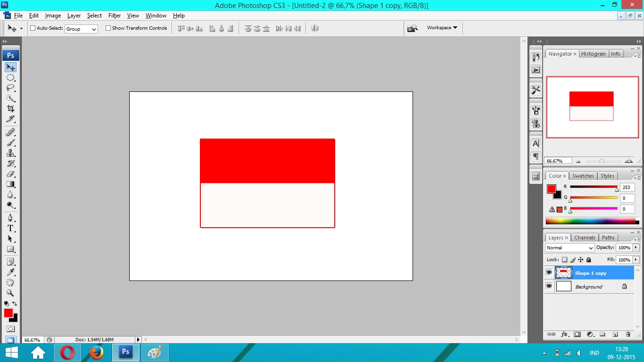
Task: Create a new layer group folder
Action: (603, 334)
